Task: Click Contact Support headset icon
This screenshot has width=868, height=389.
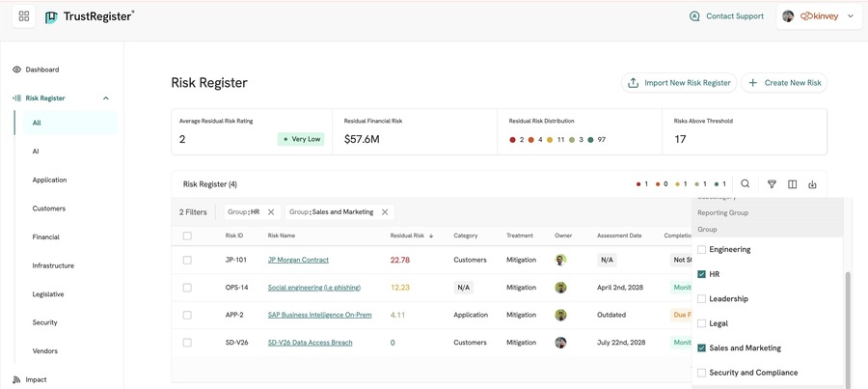Action: (694, 16)
